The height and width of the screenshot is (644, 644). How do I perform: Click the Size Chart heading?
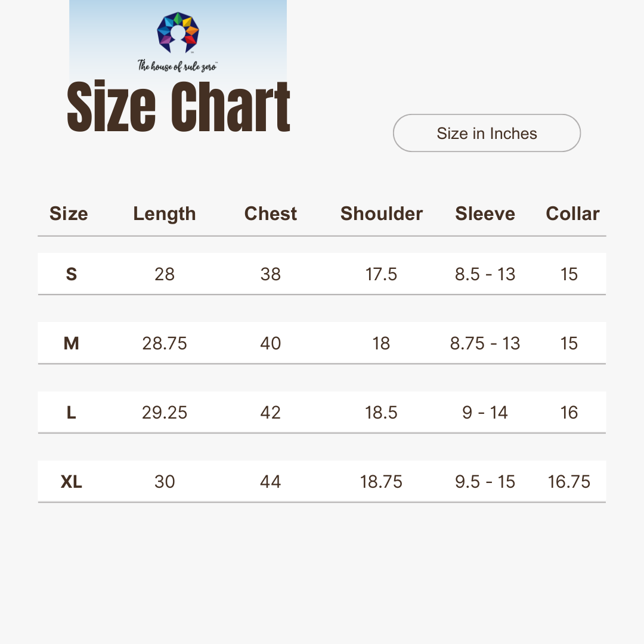[x=179, y=107]
